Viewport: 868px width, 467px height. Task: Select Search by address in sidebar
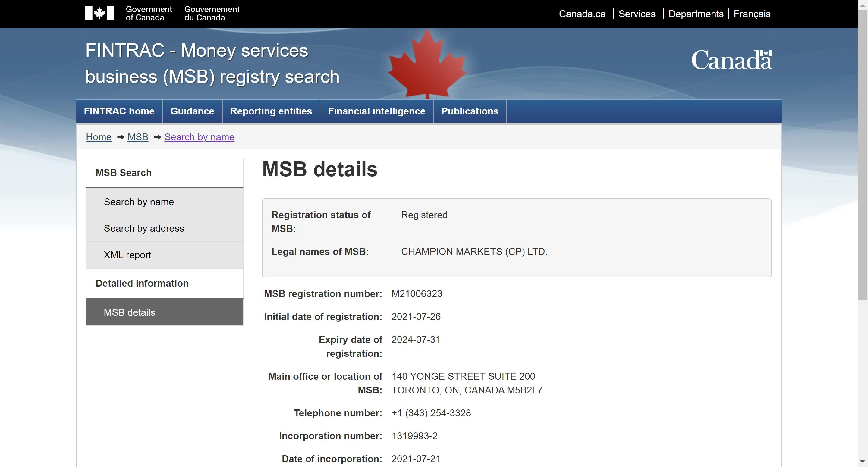pos(165,228)
